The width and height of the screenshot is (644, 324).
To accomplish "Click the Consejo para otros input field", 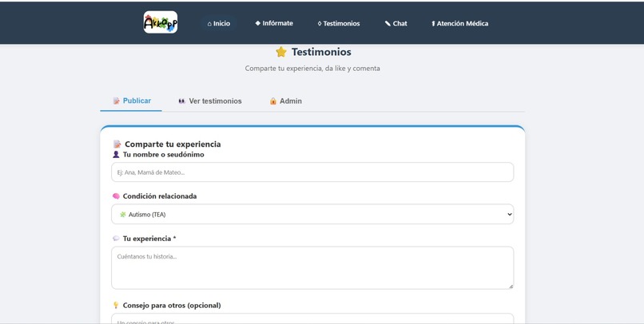I will click(x=312, y=318).
